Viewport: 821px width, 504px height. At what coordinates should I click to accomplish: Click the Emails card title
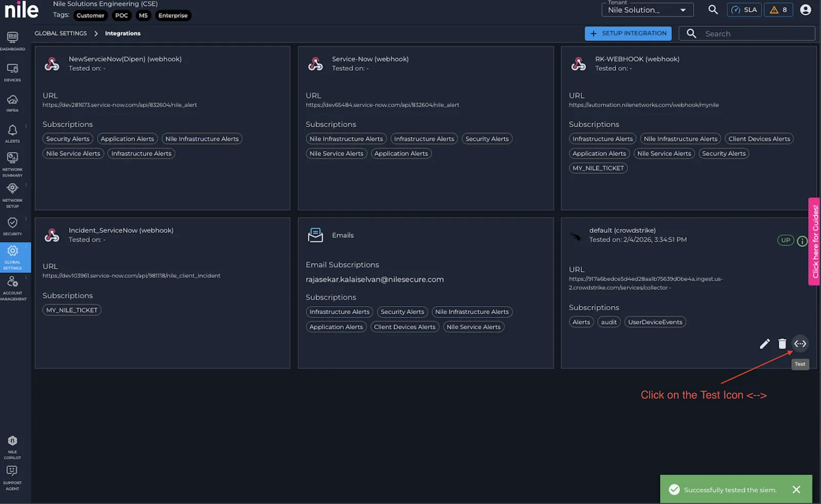click(343, 235)
